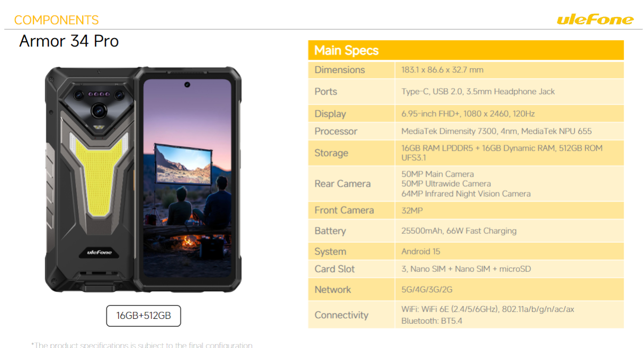Click the Rear Camera label
This screenshot has height=348, width=644.
coord(342,184)
